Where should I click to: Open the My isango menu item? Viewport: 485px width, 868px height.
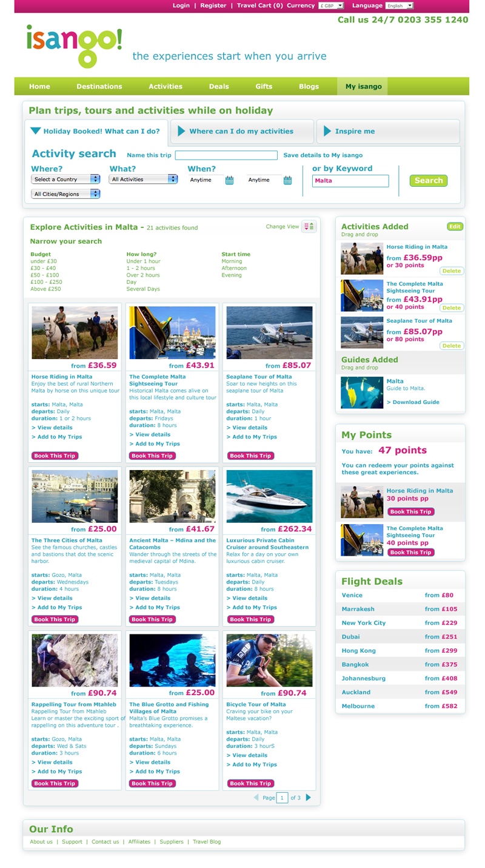click(x=364, y=86)
